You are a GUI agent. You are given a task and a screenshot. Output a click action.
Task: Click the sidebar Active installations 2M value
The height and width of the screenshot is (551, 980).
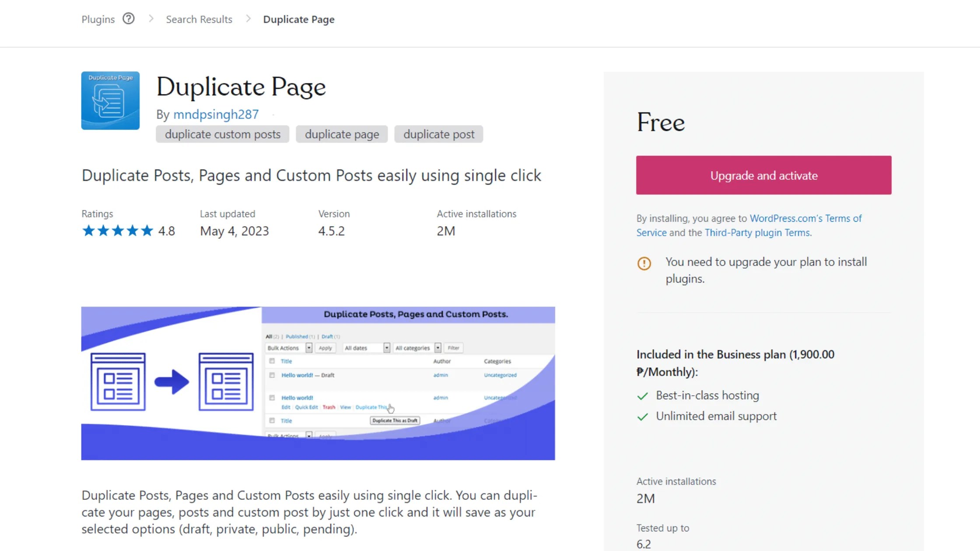coord(645,499)
